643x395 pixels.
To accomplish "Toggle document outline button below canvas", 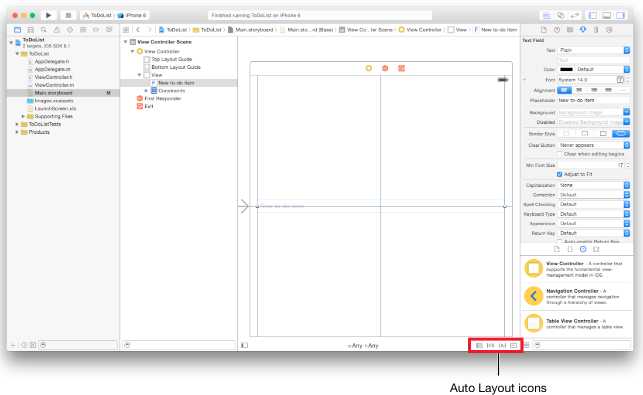I will point(244,345).
